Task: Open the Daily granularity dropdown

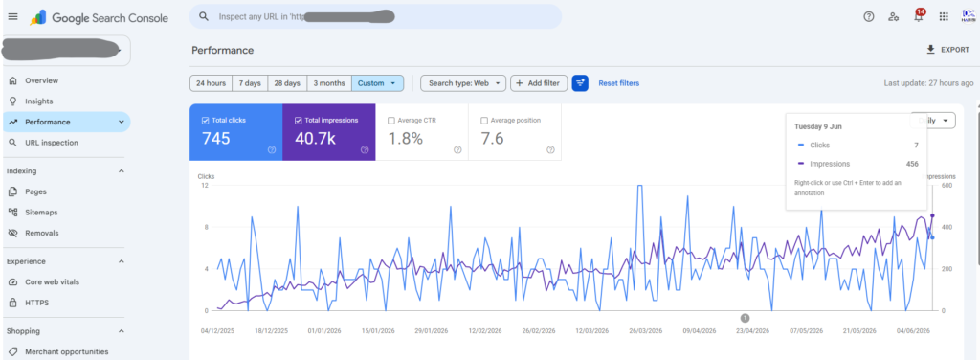Action: (933, 121)
